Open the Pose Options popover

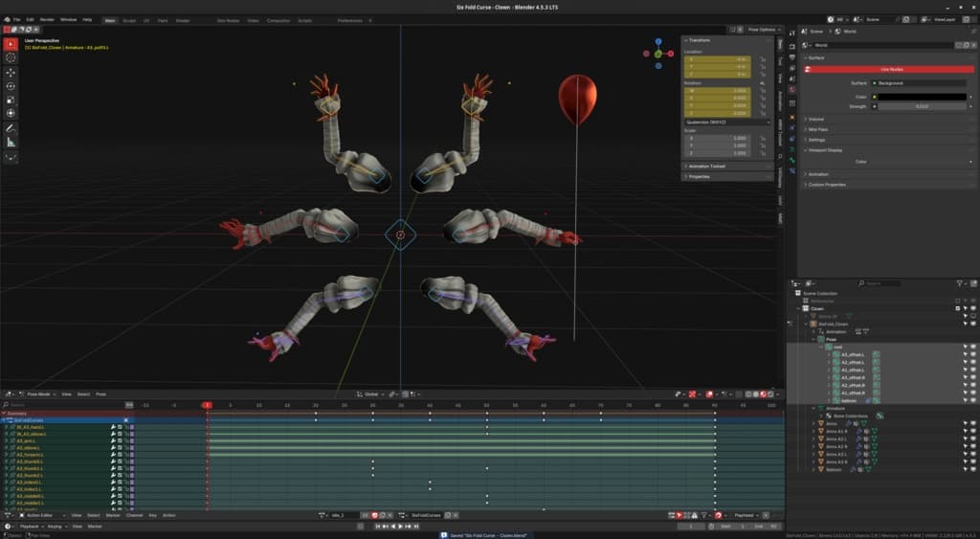(x=762, y=30)
